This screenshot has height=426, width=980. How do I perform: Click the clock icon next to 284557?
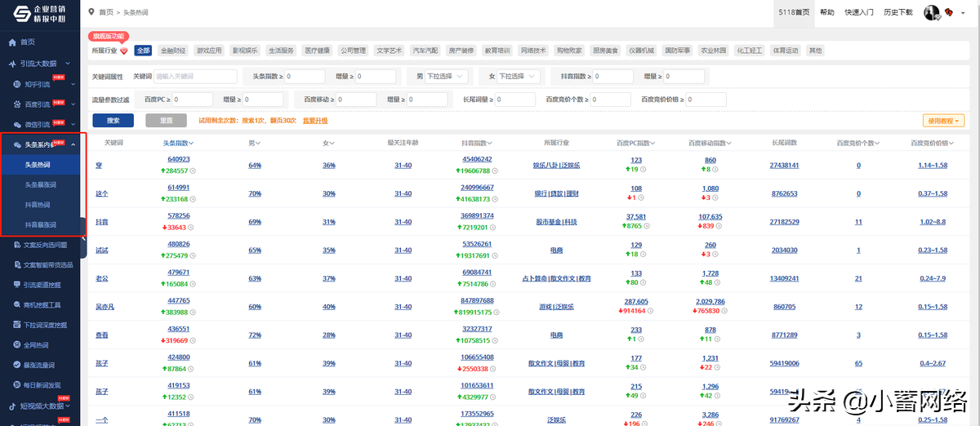[194, 171]
